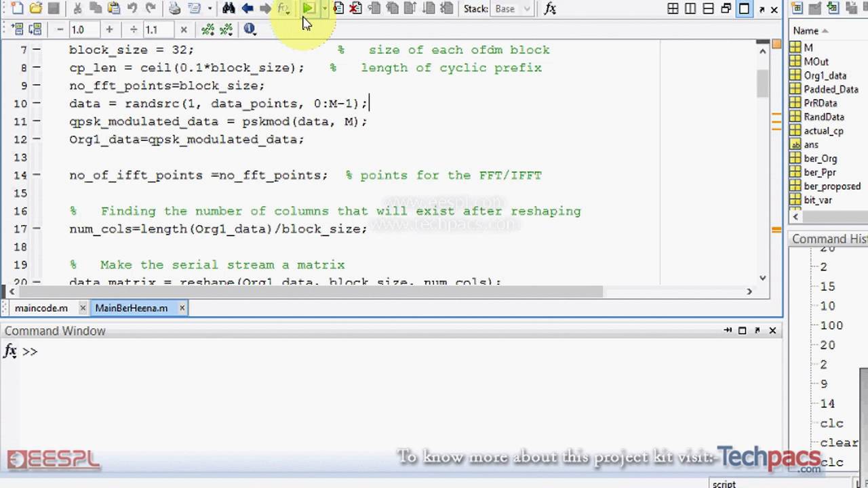Float the editor documents
Screen dimensions: 868x488
726,9
